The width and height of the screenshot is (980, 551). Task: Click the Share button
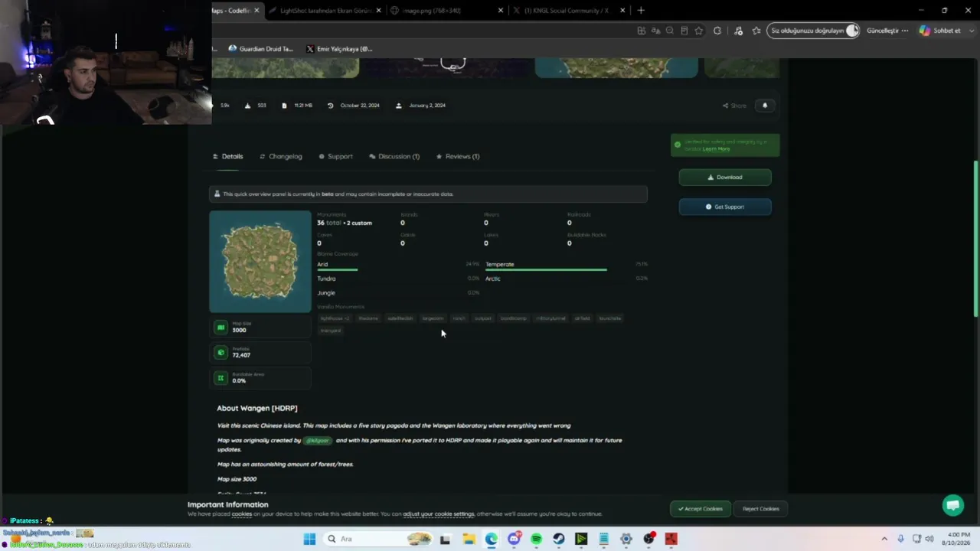734,106
